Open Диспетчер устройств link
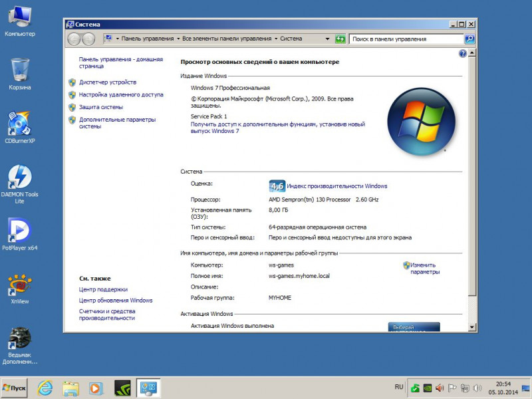532x399 pixels. pyautogui.click(x=107, y=82)
